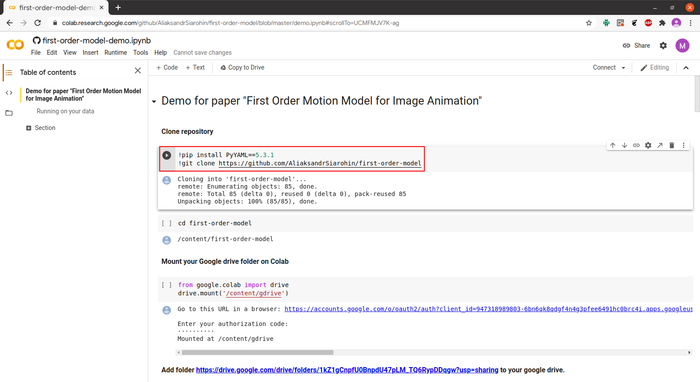Clear output of the git clone cell
The height and width of the screenshot is (382, 700).
click(x=167, y=180)
